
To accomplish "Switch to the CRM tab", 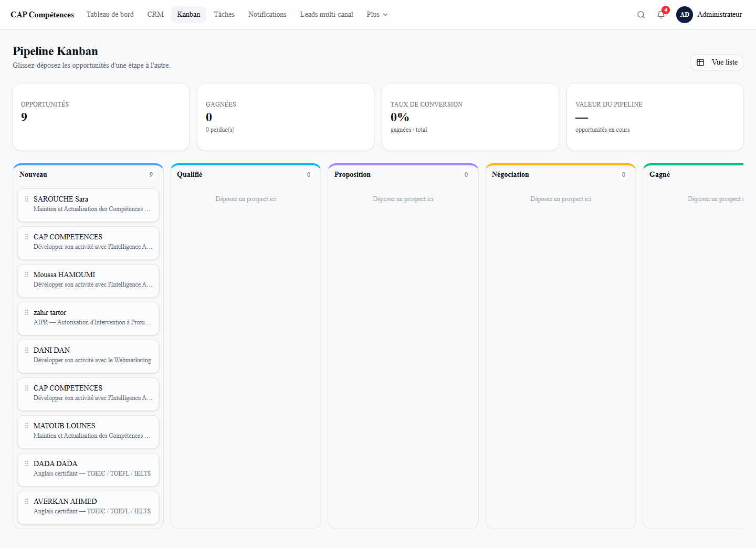I will click(155, 15).
